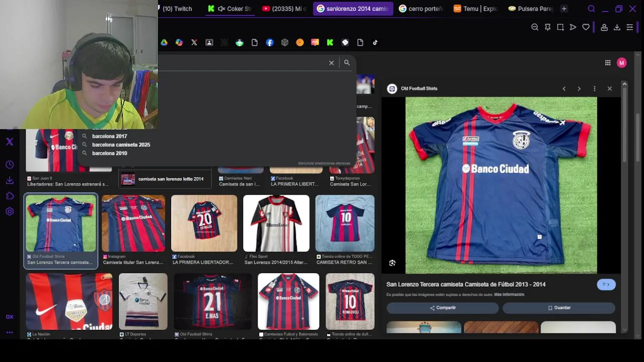This screenshot has width=644, height=362.
Task: Click the Google search input field
Action: 242,63
